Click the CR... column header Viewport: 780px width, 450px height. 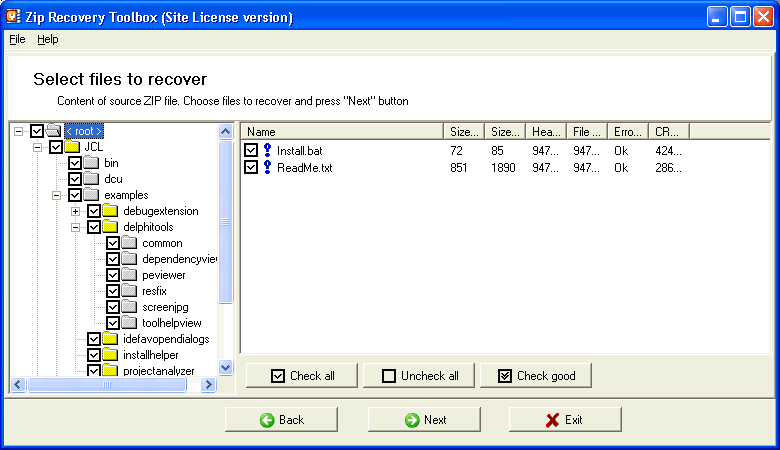(669, 131)
